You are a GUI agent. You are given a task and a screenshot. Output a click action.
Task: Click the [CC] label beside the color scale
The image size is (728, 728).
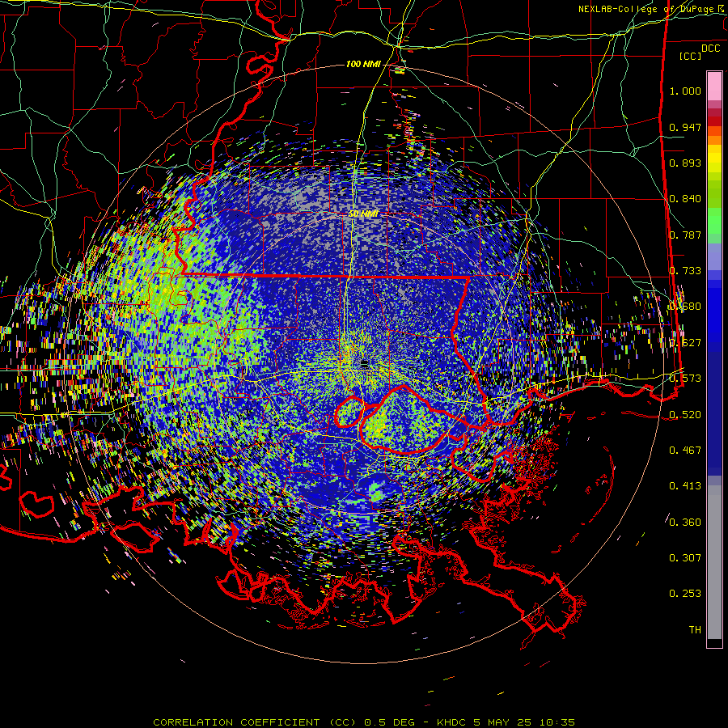(x=691, y=56)
